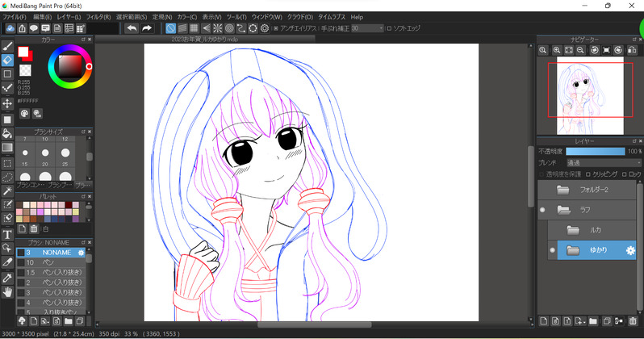Open the ブレンド mode dropdown
Screen dimensions: 644x339
(x=604, y=163)
